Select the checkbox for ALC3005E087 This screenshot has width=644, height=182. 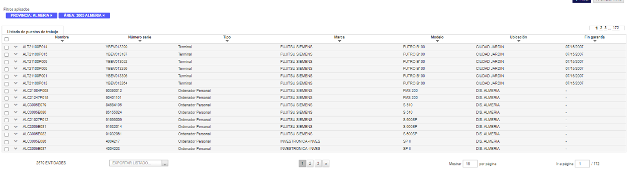(x=7, y=149)
